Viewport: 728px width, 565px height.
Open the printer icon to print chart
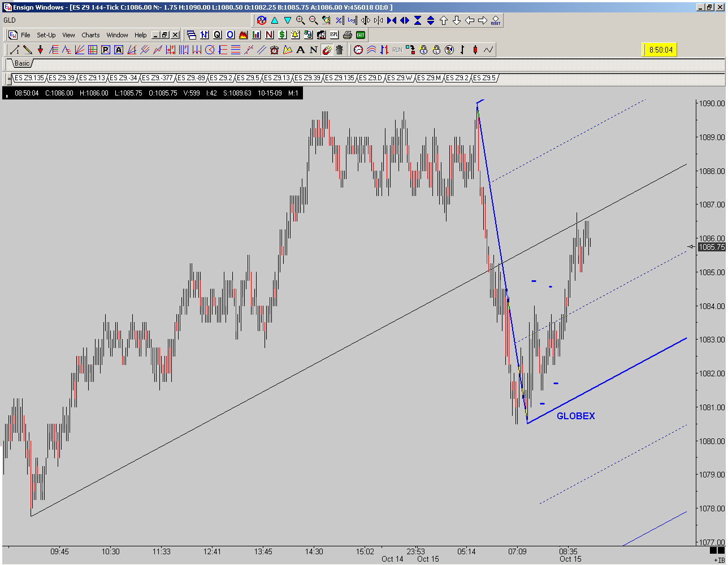(x=348, y=35)
